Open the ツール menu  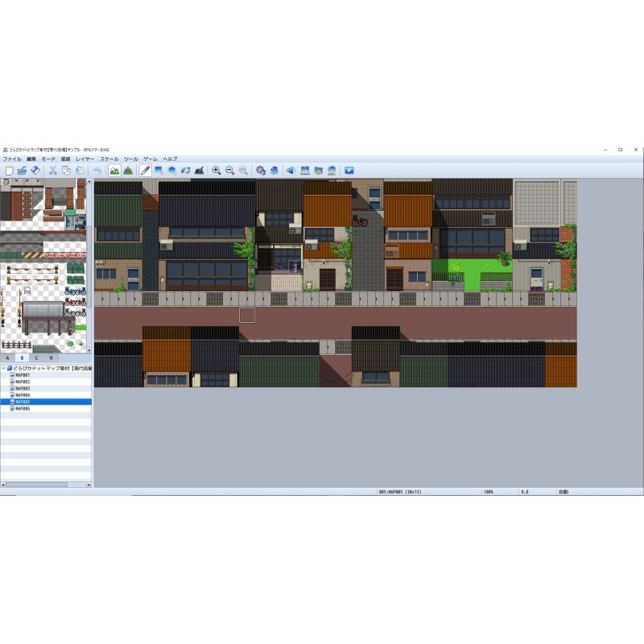(x=131, y=159)
